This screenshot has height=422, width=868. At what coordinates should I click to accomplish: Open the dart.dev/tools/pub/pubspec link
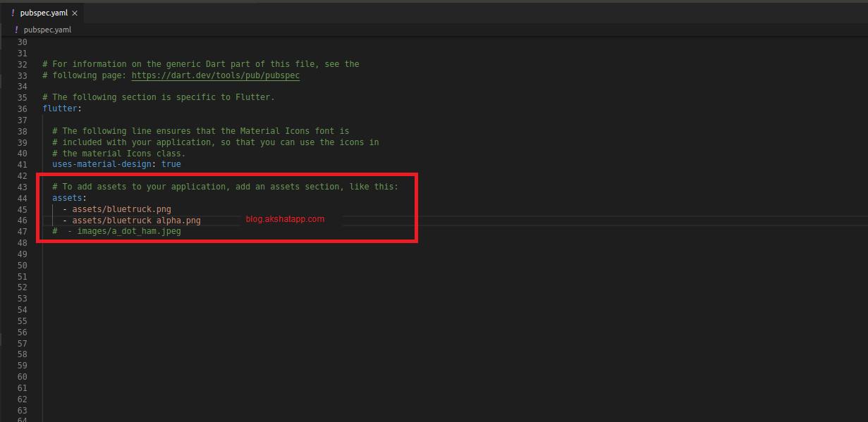215,75
